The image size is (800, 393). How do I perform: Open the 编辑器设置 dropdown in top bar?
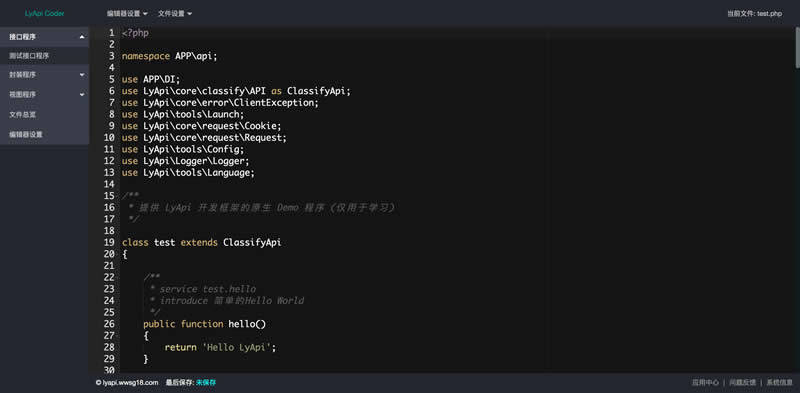127,13
